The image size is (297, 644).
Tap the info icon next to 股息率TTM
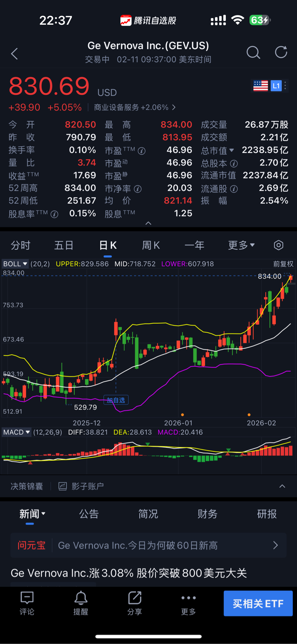55,214
